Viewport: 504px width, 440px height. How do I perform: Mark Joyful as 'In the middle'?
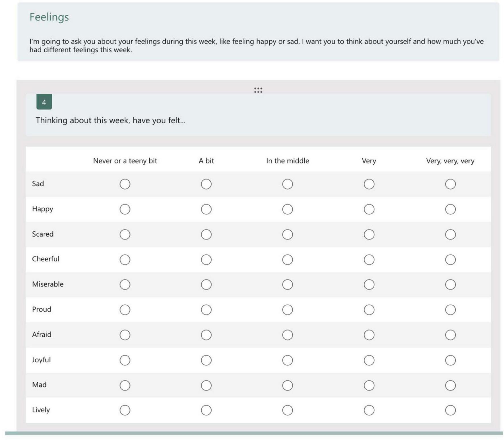coord(287,360)
